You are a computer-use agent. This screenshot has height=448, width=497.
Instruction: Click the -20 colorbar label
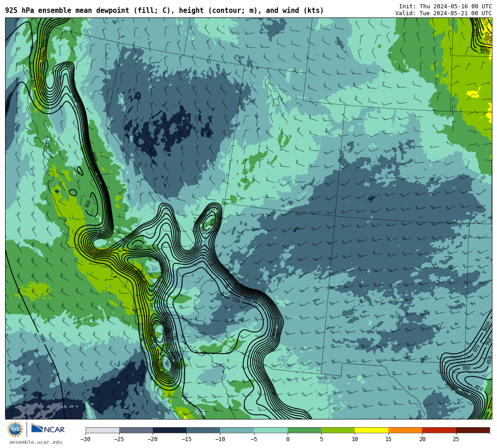(x=153, y=439)
